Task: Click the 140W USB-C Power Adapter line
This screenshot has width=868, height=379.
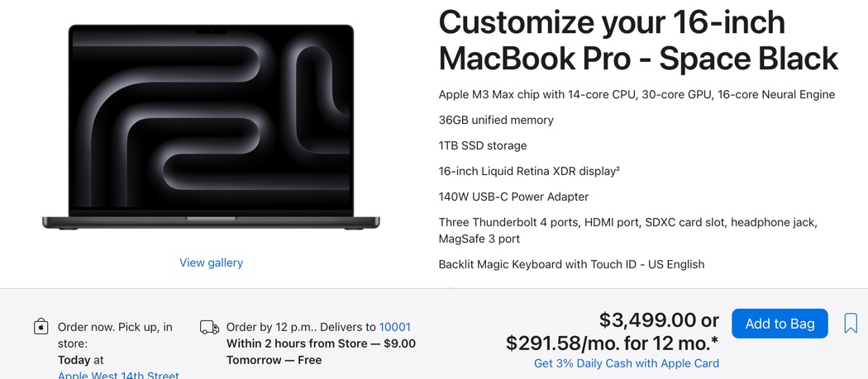Action: pyautogui.click(x=513, y=197)
